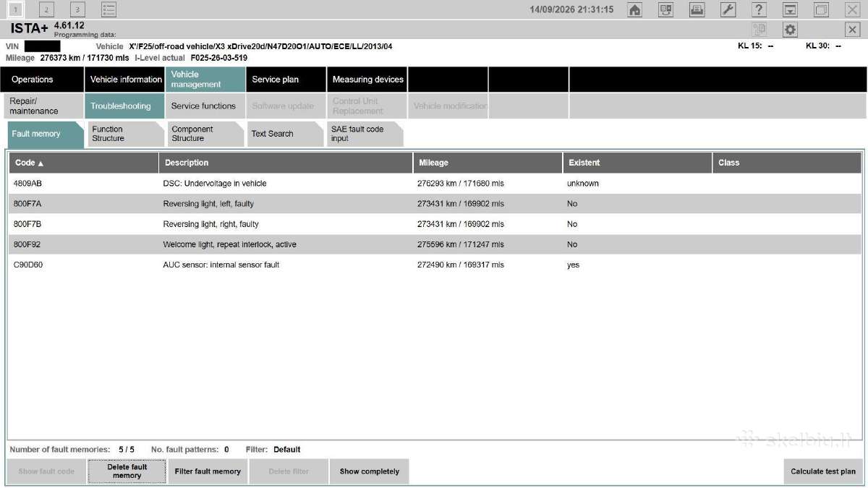868x488 pixels.
Task: Open Vehicle information menu
Action: 125,80
